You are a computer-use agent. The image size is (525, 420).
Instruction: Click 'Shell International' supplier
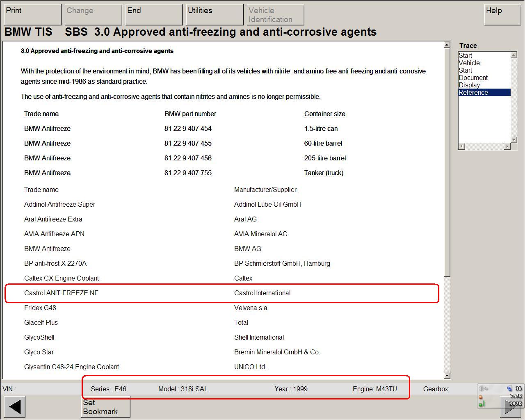coord(259,337)
